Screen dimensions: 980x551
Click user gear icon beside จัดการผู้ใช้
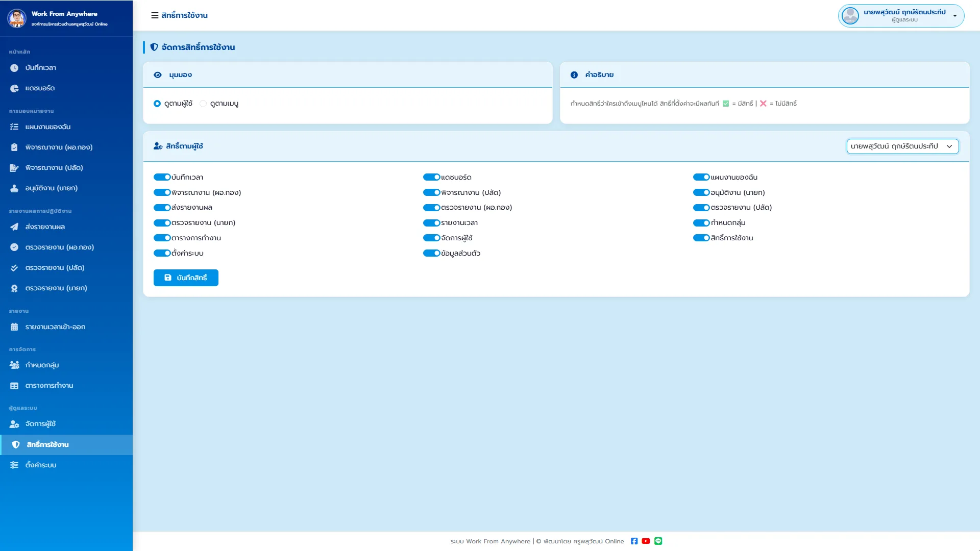tap(14, 424)
